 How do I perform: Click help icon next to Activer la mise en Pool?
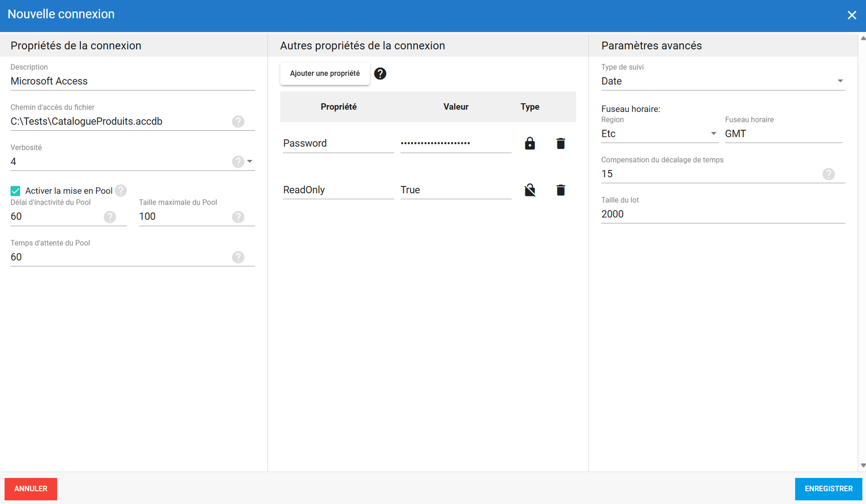click(121, 191)
